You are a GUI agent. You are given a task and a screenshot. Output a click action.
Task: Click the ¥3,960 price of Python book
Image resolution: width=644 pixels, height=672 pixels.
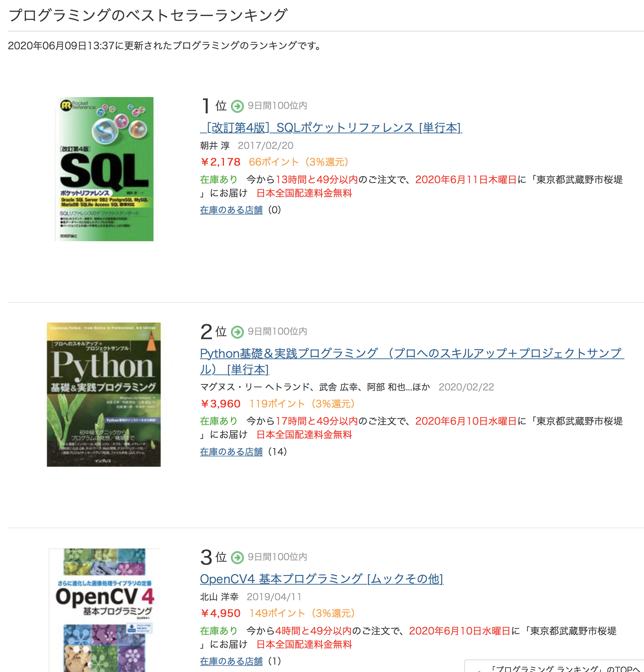220,404
